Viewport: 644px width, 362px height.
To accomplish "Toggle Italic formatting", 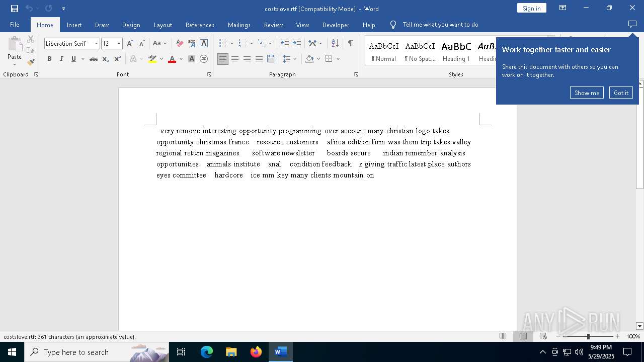I will pos(61,59).
